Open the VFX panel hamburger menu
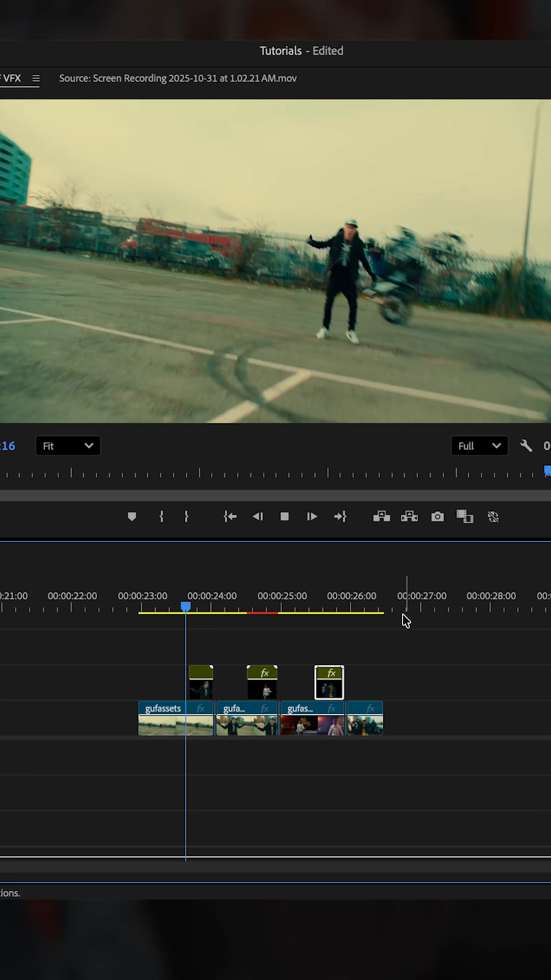The image size is (551, 980). point(36,78)
